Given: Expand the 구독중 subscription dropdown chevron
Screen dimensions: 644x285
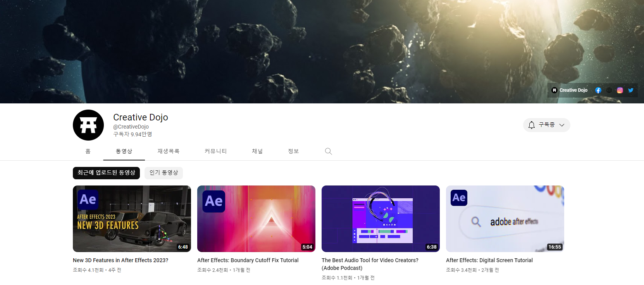Looking at the screenshot, I should click(x=562, y=125).
